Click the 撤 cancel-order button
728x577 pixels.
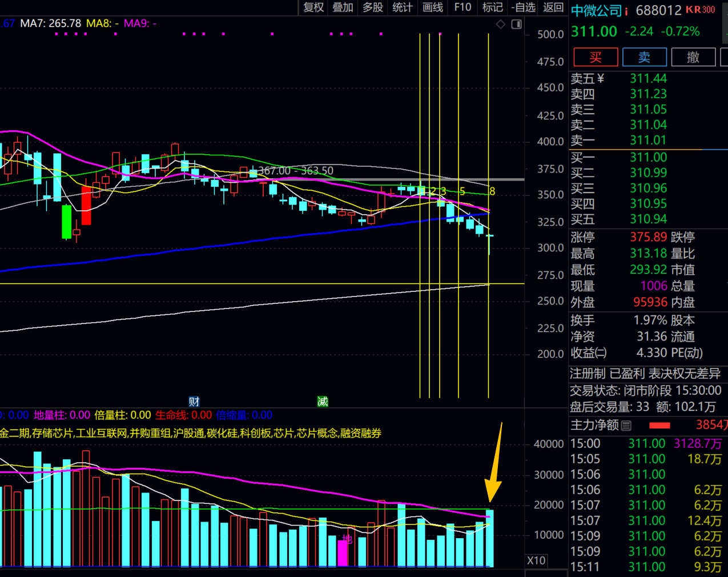point(693,57)
